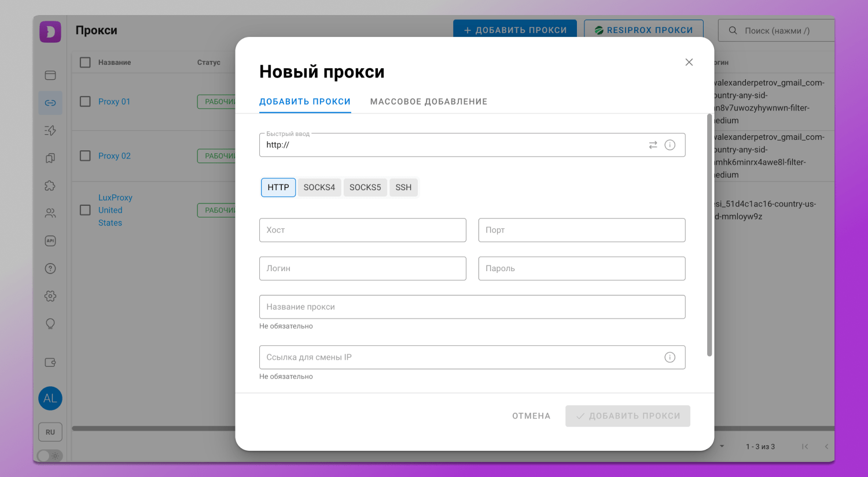Select the SOCKS5 protocol option

pyautogui.click(x=365, y=187)
